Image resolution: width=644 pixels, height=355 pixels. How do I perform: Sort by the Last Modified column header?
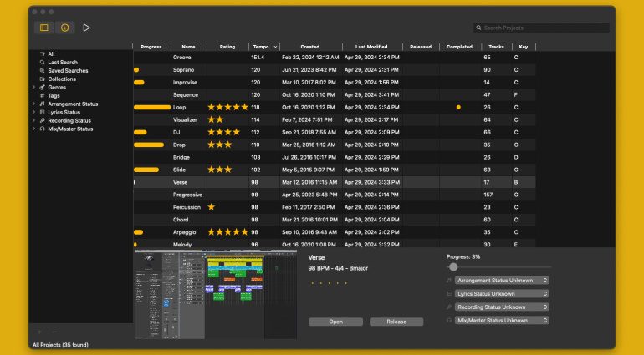(x=371, y=47)
